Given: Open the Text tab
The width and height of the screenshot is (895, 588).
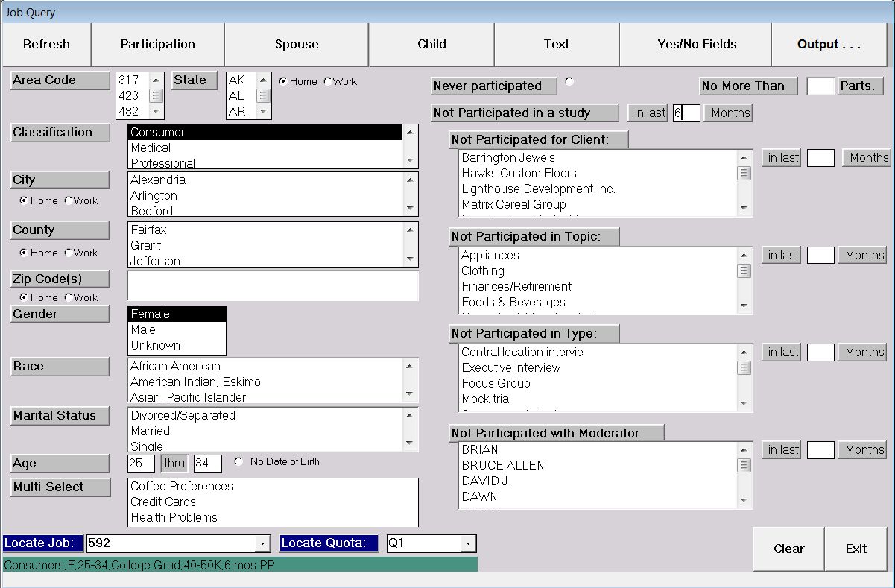Looking at the screenshot, I should pos(557,45).
